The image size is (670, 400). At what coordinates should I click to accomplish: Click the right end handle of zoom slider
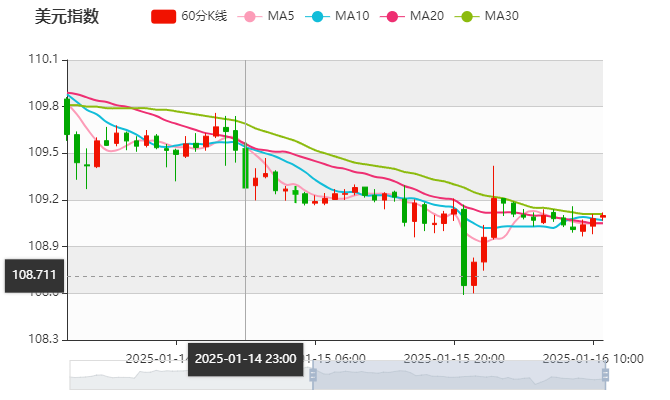607,375
